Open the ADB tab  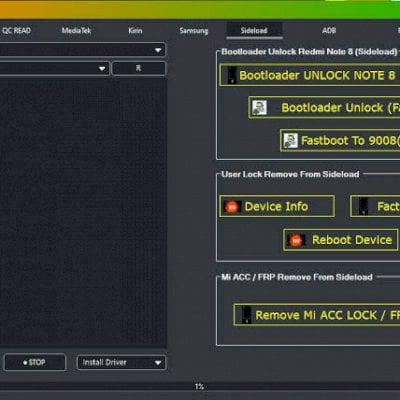click(x=329, y=31)
